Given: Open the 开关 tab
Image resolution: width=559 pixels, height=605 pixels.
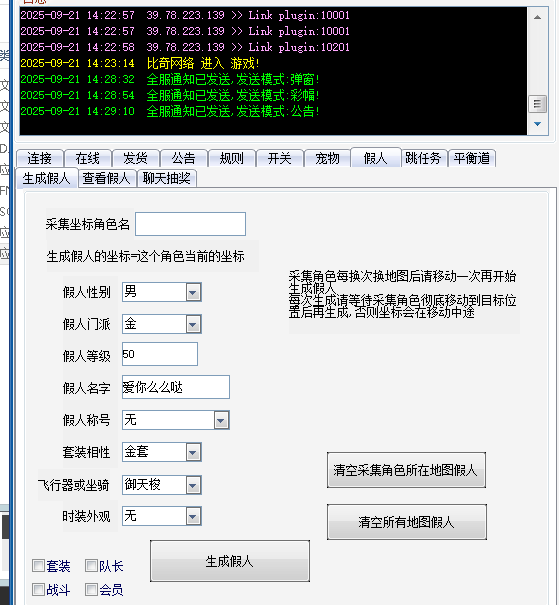Looking at the screenshot, I should click(x=280, y=158).
